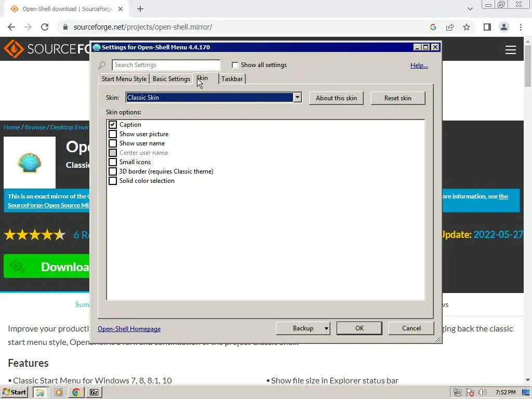Focus the Search Settings field
Screen dimensions: 532x399
tap(166, 65)
